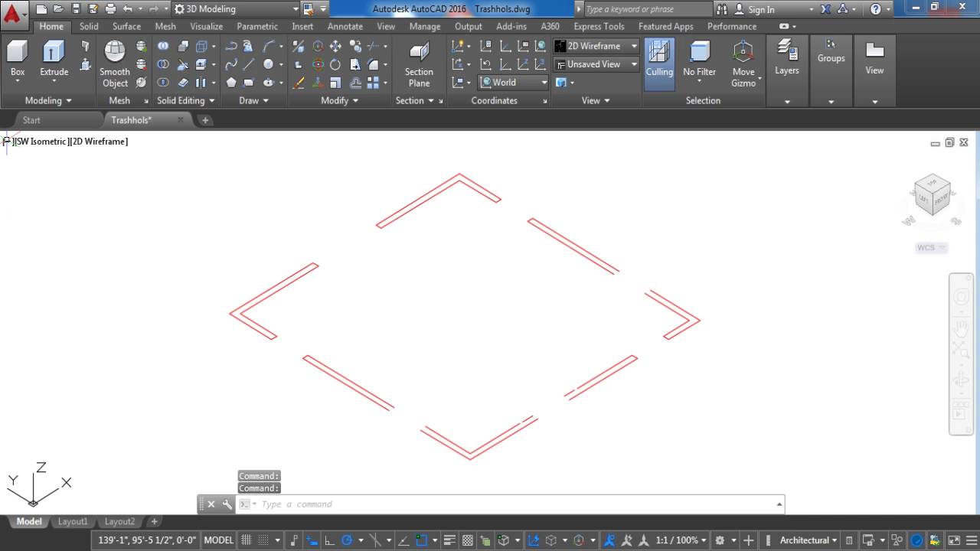The width and height of the screenshot is (980, 551).
Task: Save the drawing with the Save icon
Action: (x=76, y=9)
